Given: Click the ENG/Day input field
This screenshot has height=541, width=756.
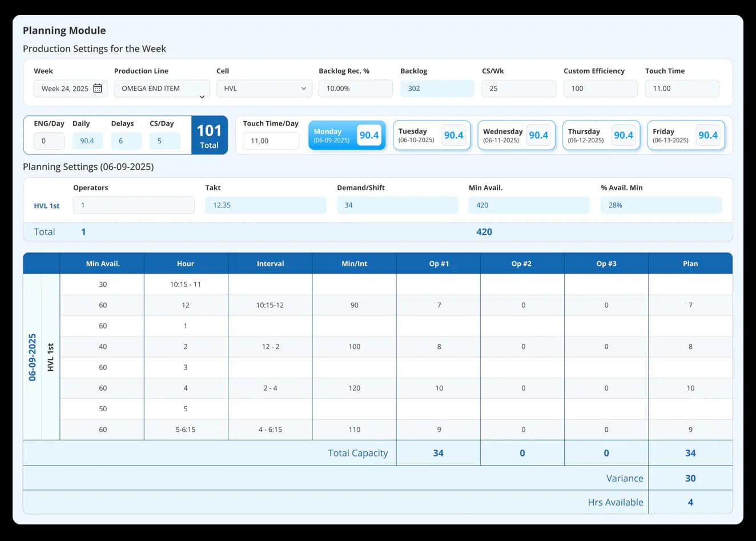Looking at the screenshot, I should (x=49, y=141).
